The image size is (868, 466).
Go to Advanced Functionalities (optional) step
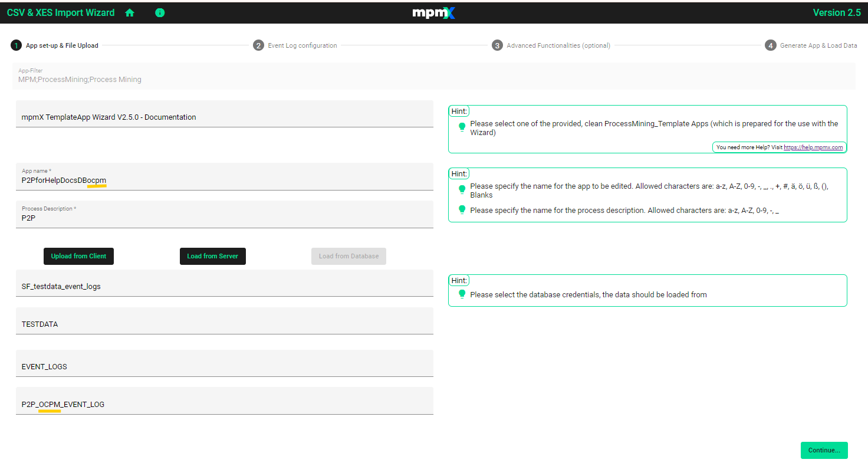(x=558, y=45)
